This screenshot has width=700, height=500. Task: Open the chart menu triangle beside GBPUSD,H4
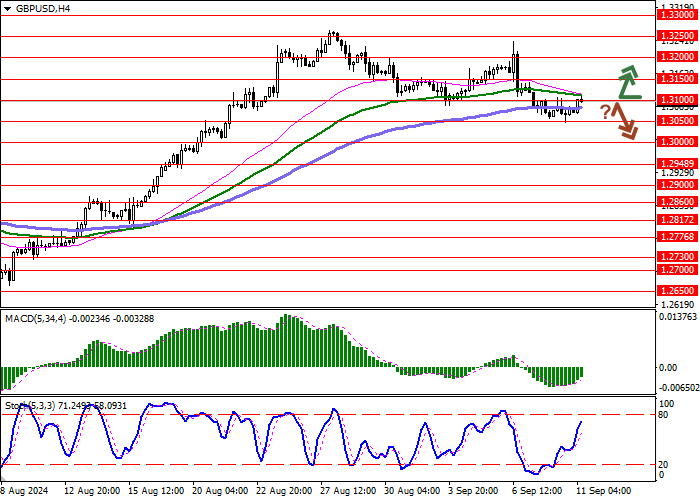8,8
